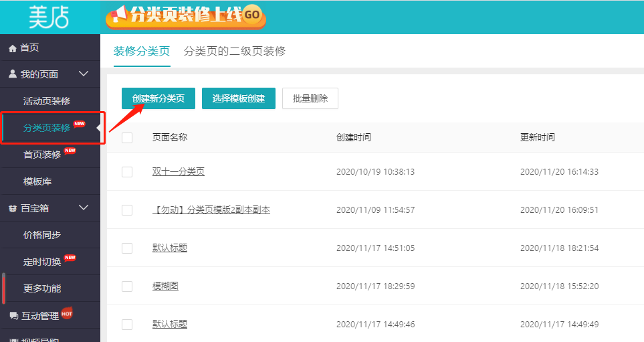Click the 创建新分类页 button
The image size is (644, 342).
(x=158, y=98)
